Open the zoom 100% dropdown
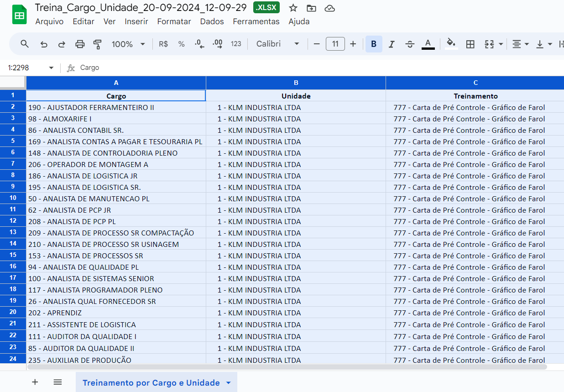The height and width of the screenshot is (392, 564). (x=128, y=44)
